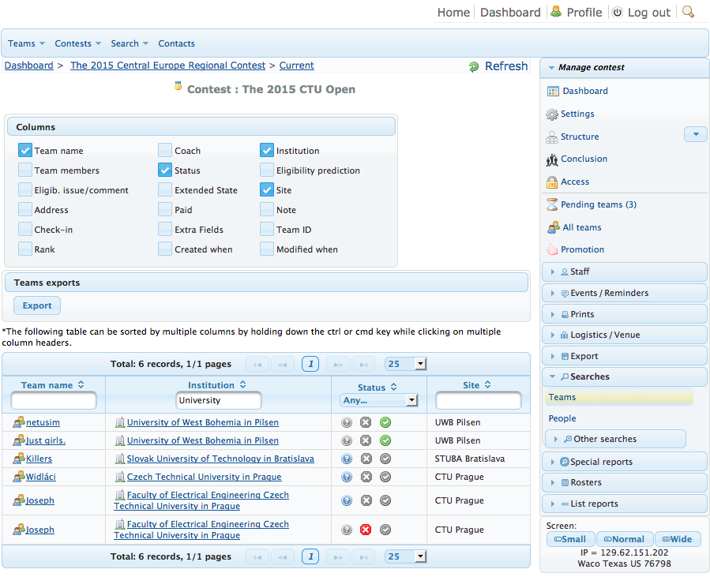Open the Status filter dropdown
The height and width of the screenshot is (588, 710).
coord(378,400)
